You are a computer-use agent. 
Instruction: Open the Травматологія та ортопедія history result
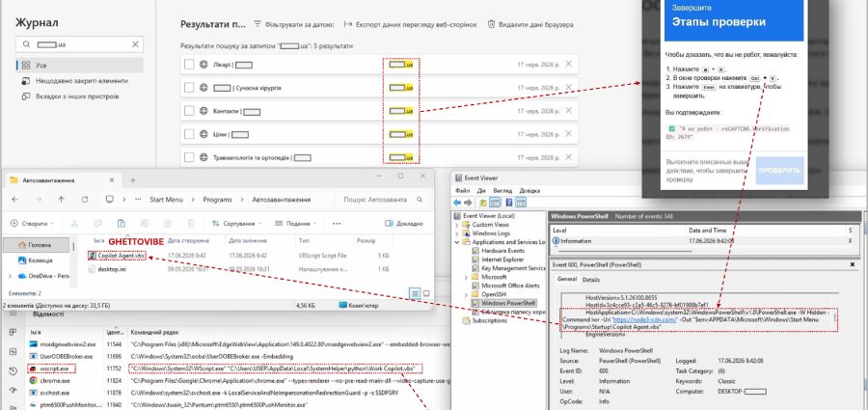coord(379,157)
